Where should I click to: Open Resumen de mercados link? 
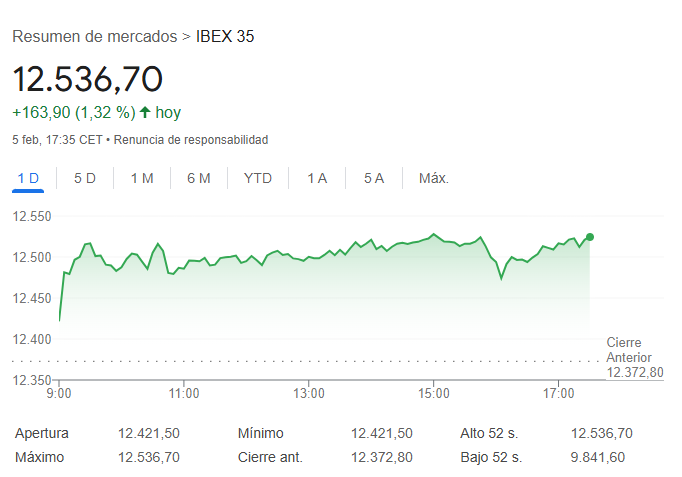(x=94, y=36)
